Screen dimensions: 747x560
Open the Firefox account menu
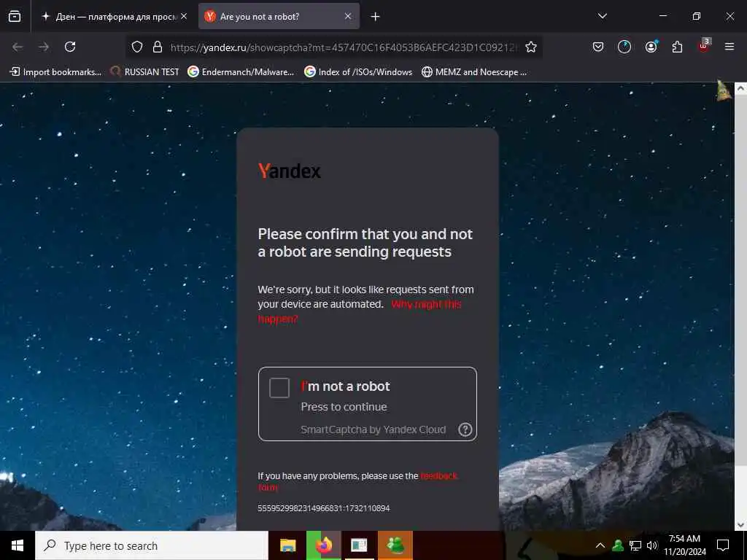click(x=651, y=47)
